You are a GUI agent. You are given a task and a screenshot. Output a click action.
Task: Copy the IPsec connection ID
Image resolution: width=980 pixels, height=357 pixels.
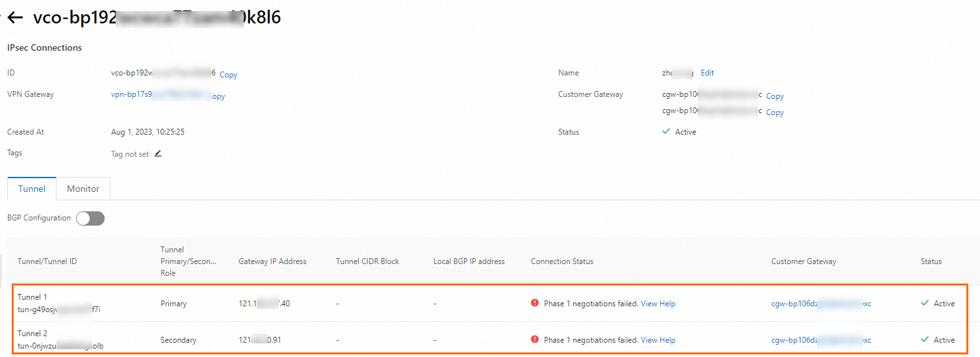pos(228,75)
